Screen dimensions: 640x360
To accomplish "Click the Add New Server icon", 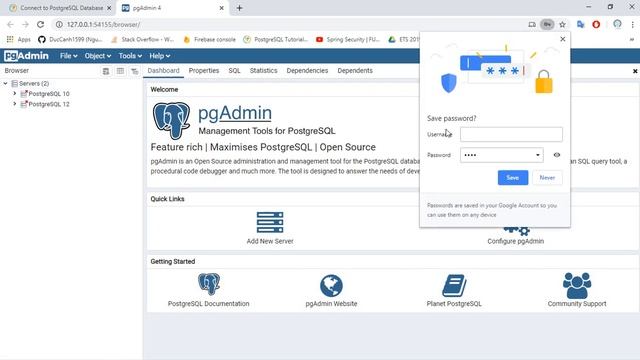I will 270,222.
